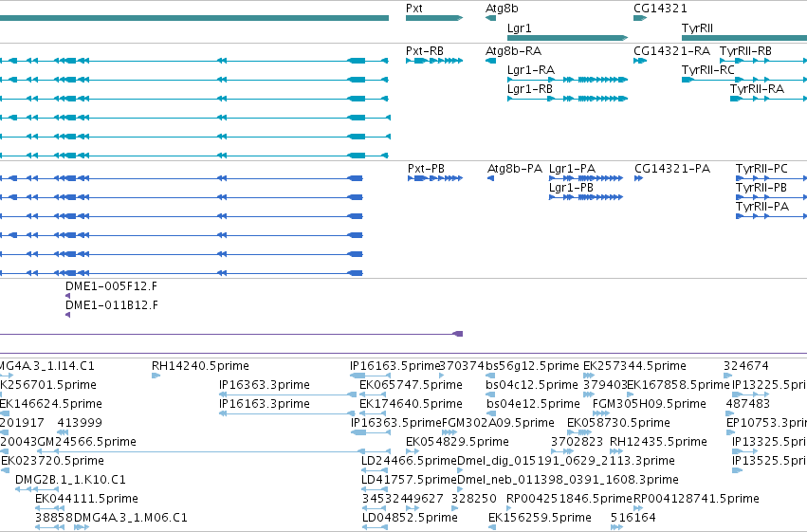This screenshot has width=807, height=532.
Task: Click the Lgr1-PB coding sequence
Action: (586, 197)
